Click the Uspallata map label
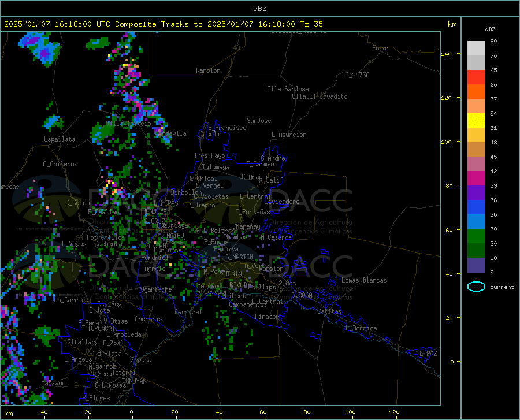This screenshot has height=420, width=520. (x=60, y=139)
